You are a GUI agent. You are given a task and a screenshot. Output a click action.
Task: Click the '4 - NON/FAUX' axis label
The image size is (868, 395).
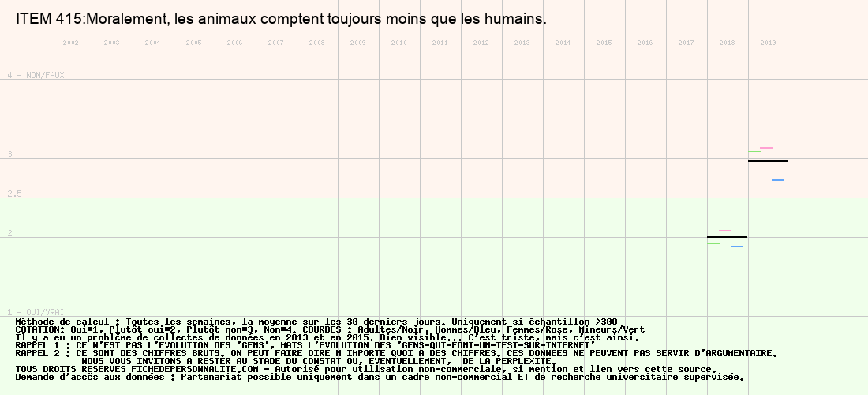click(36, 75)
